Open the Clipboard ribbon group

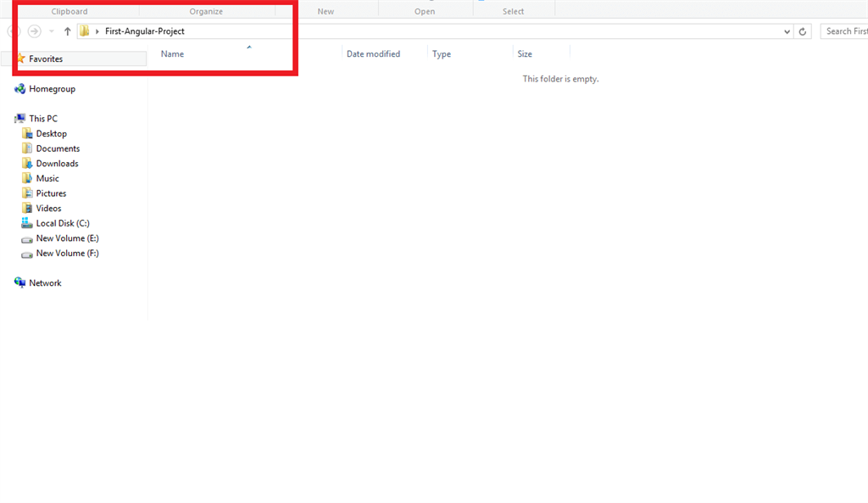[x=70, y=11]
